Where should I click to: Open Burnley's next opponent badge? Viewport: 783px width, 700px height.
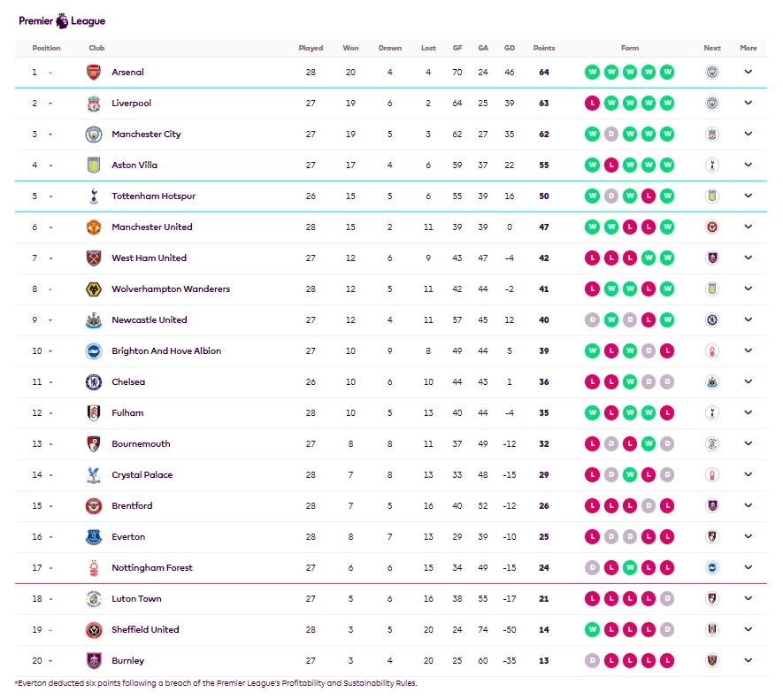click(x=712, y=661)
